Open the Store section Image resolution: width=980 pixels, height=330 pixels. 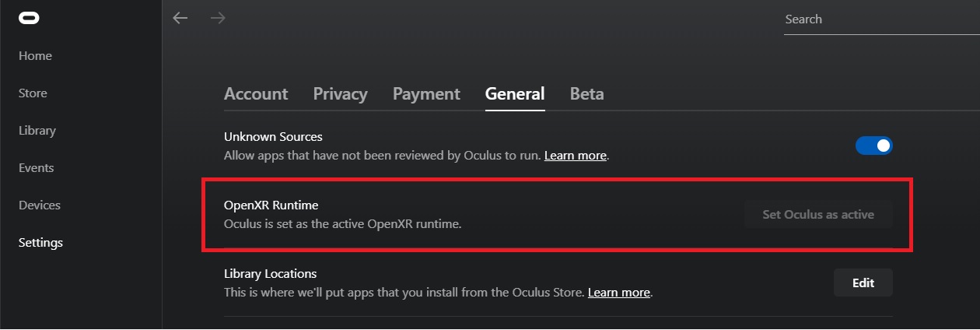pos(33,93)
